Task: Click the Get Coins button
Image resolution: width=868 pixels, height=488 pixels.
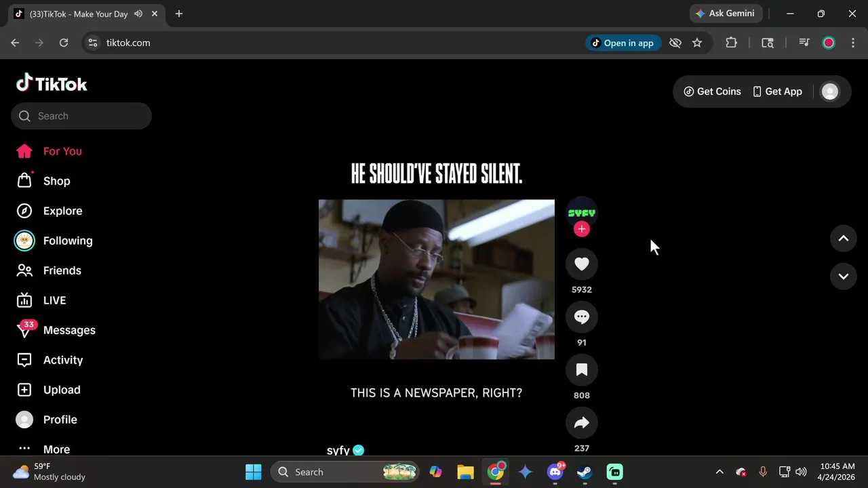Action: 712,91
